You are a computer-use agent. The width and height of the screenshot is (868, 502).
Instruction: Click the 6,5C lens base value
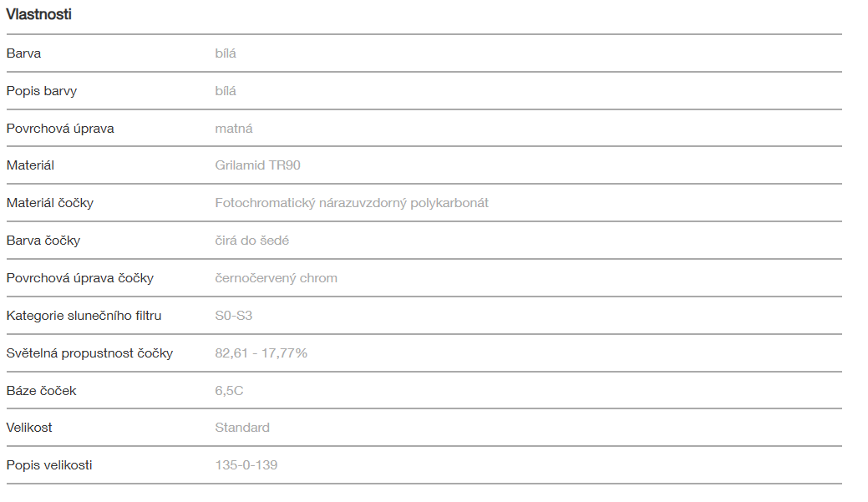pos(229,391)
